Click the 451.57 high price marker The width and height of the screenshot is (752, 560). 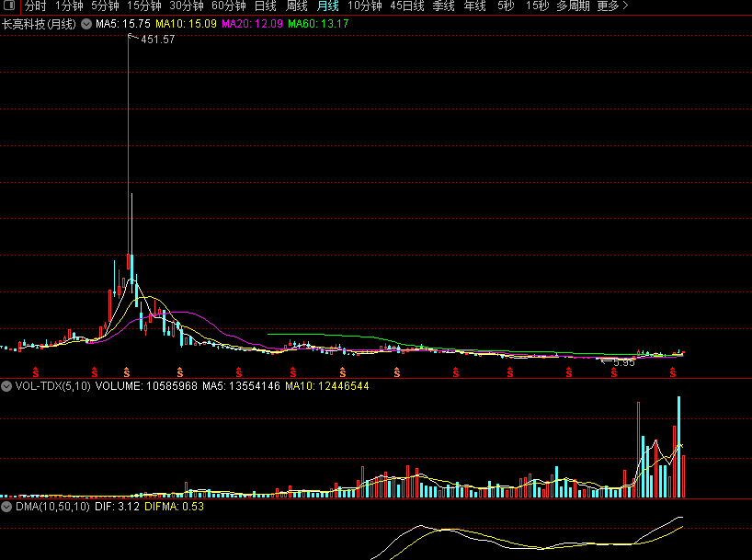point(158,40)
